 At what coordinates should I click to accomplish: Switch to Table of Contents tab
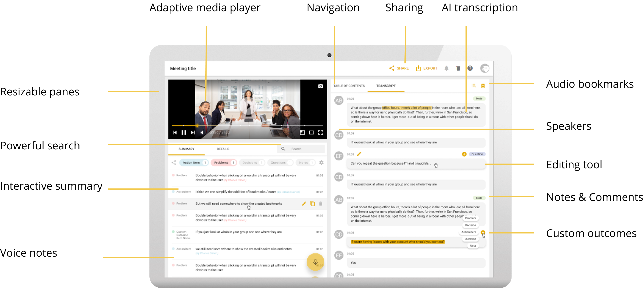[x=349, y=86]
